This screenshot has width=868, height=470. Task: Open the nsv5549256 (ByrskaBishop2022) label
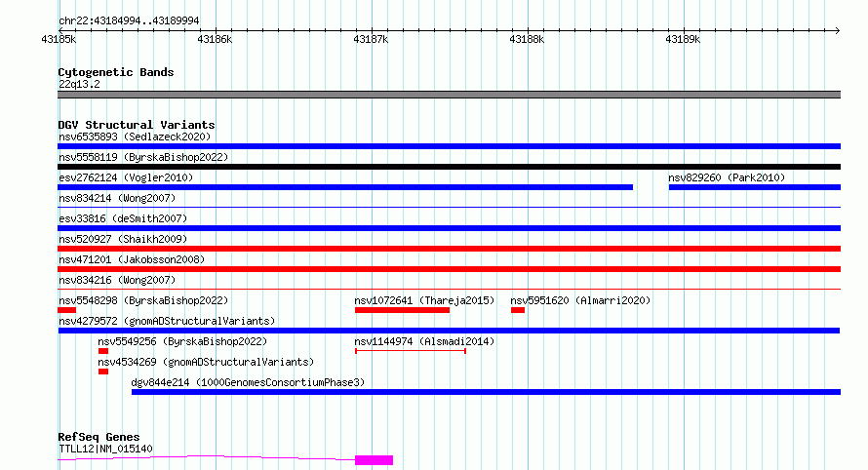click(182, 341)
